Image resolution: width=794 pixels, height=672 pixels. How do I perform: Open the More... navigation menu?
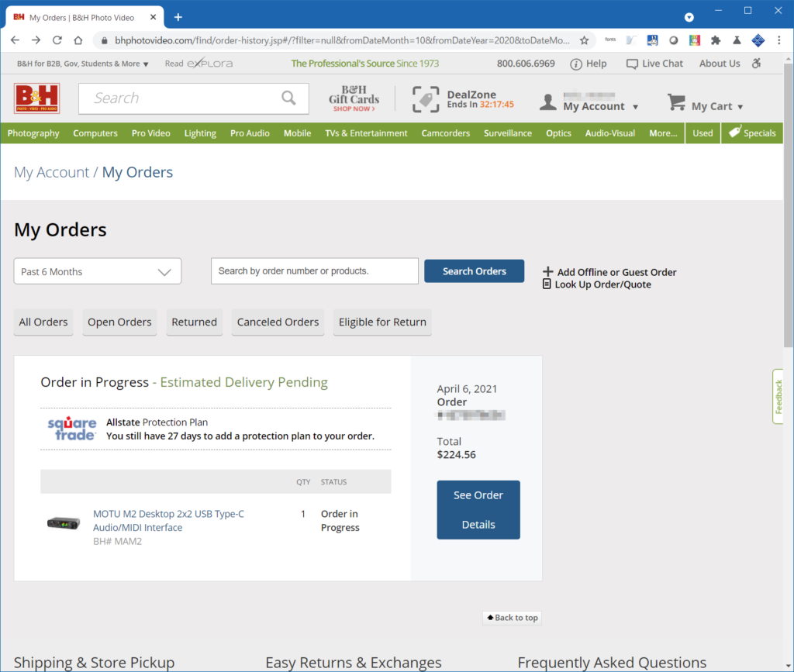coord(664,133)
